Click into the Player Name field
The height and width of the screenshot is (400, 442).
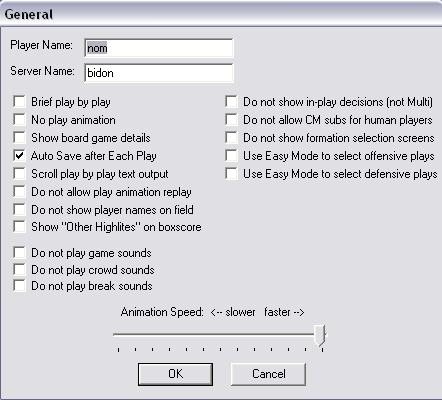point(159,48)
